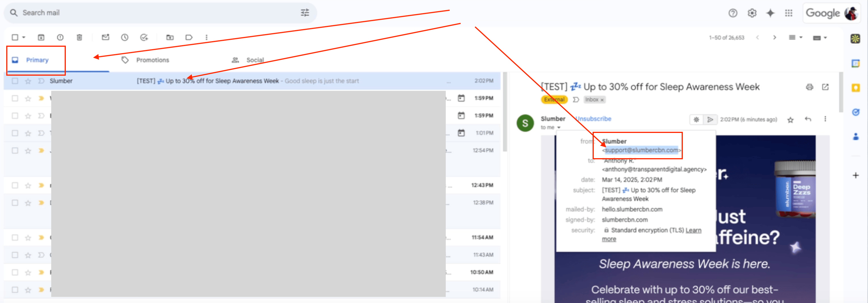Select the 1:01 PM email checkbox

point(15,133)
